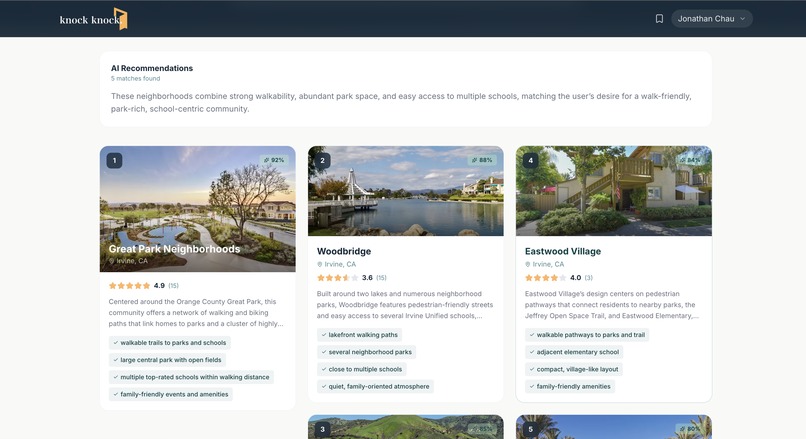Click the 84% match badge on Eastwood Village
This screenshot has height=439, width=806.
[x=690, y=160]
